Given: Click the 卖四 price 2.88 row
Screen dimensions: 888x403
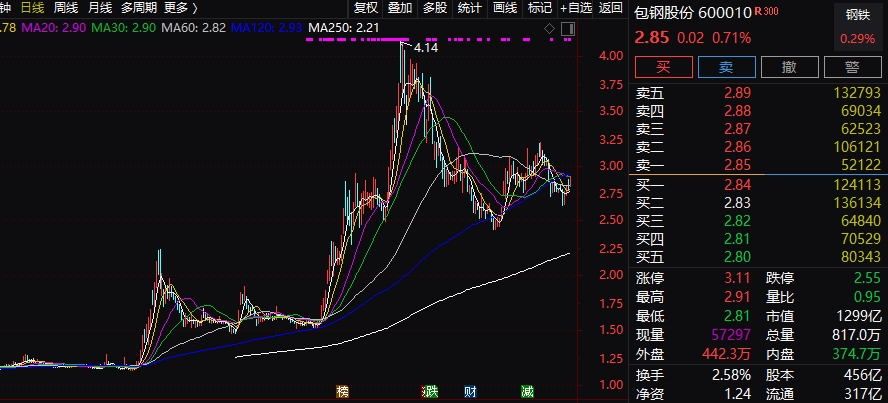Looking at the screenshot, I should tap(758, 111).
